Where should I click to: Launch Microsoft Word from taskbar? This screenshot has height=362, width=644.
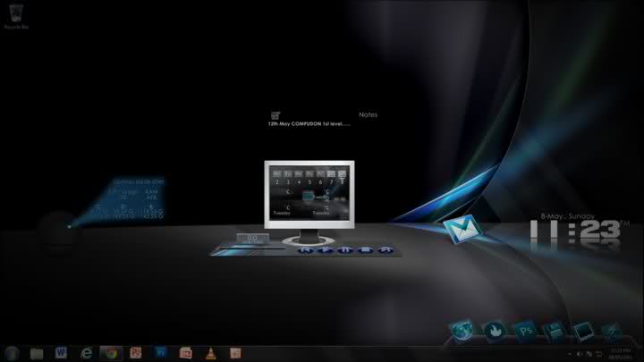point(61,352)
